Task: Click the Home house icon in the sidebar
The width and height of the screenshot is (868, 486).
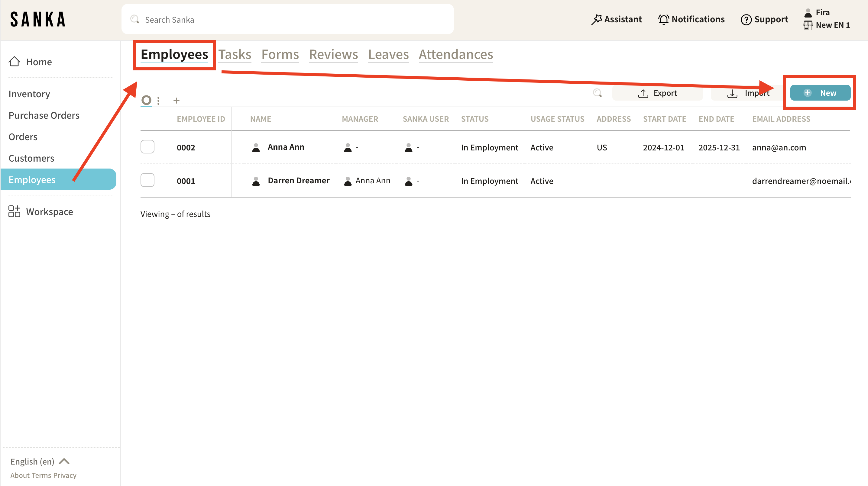Action: (14, 62)
